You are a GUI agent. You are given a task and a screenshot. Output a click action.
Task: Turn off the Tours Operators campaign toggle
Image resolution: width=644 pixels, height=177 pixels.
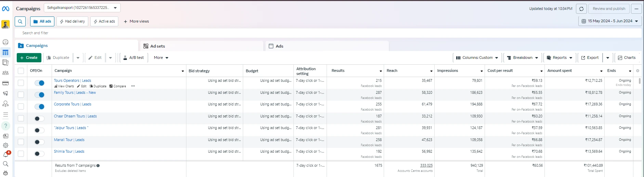40,83
